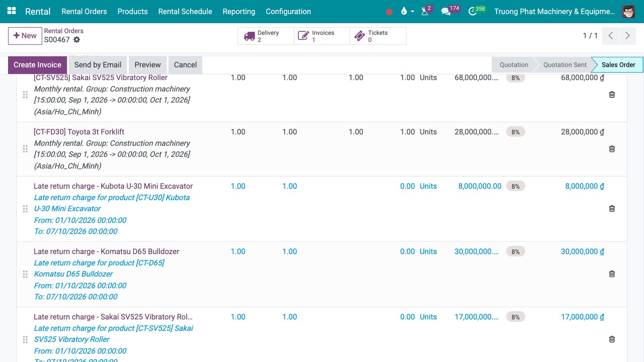Viewport: 644px width, 362px height.
Task: Go to next record with right arrow
Action: [628, 36]
